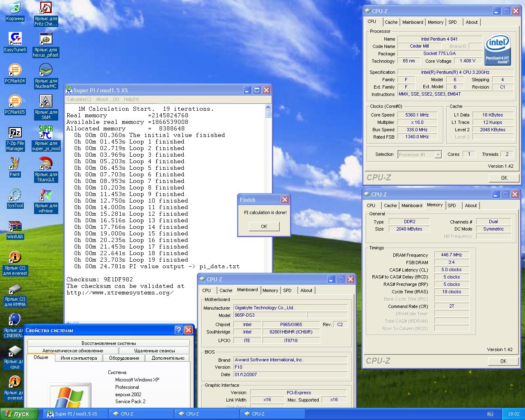
Task: Open Восстановление системы tab in System Properties
Action: pyautogui.click(x=109, y=343)
